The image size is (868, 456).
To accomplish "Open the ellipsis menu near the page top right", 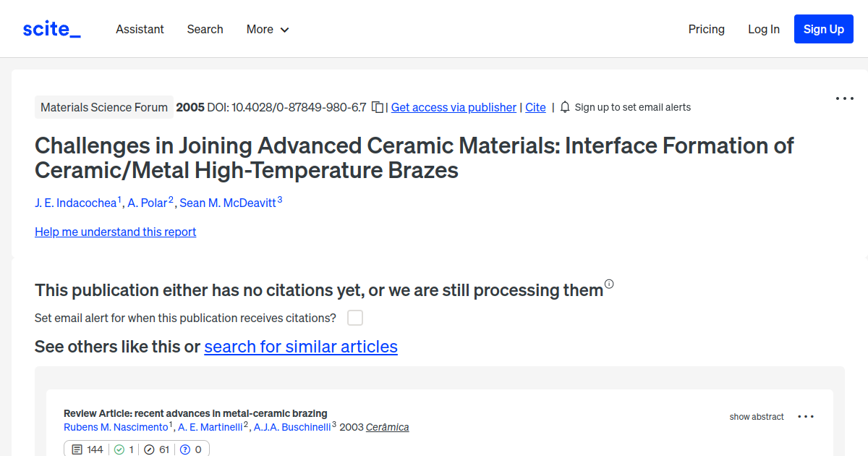I will [844, 98].
